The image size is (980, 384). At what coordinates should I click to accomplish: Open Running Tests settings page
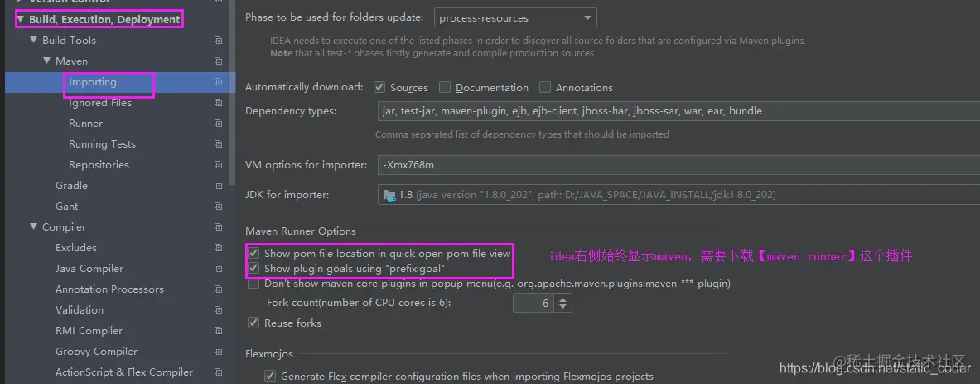(102, 143)
